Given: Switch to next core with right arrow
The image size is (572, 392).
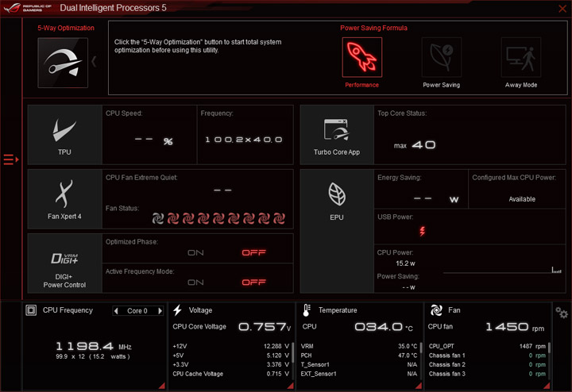Looking at the screenshot, I should [x=160, y=311].
